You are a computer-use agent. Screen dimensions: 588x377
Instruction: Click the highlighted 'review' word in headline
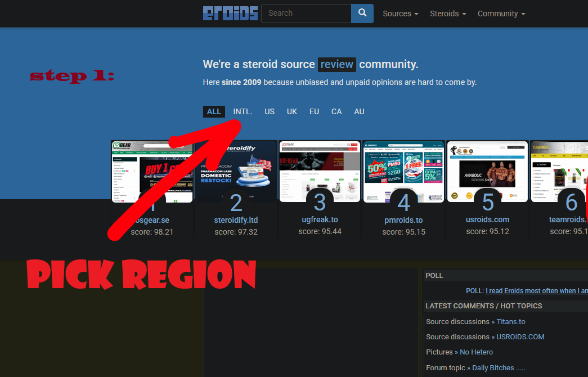point(336,65)
